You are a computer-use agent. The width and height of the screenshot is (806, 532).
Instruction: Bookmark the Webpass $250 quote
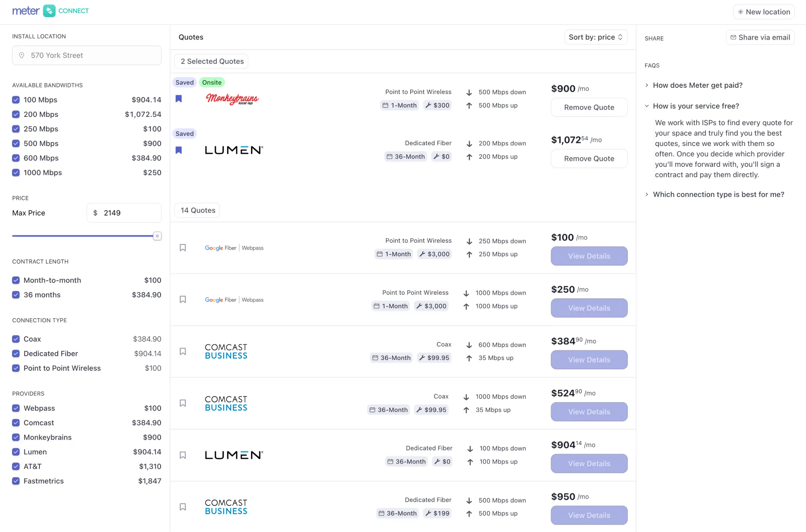tap(183, 299)
